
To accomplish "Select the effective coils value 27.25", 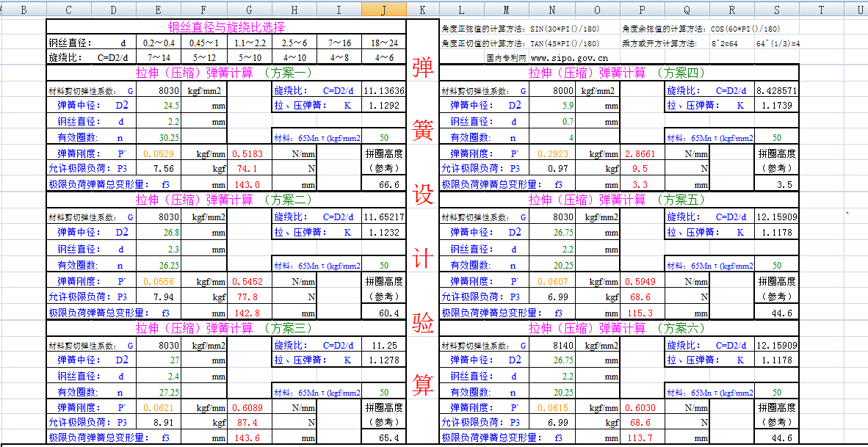I will coord(159,392).
